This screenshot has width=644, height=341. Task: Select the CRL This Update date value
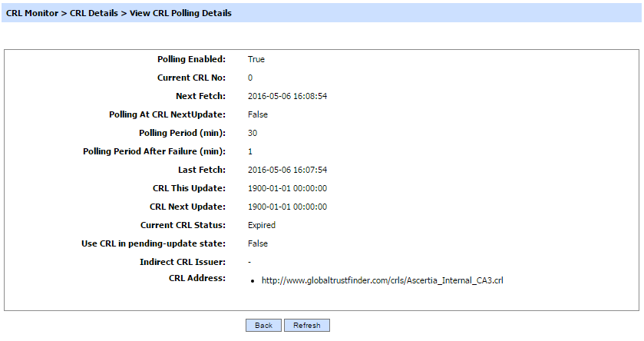(x=288, y=188)
